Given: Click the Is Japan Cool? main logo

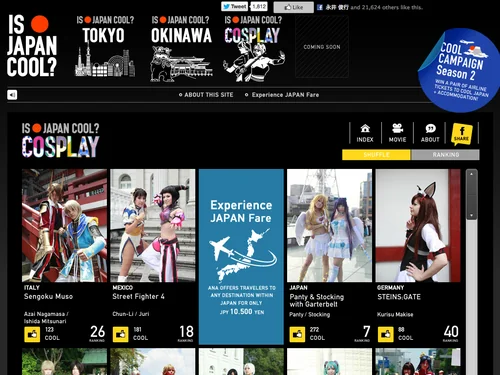Looking at the screenshot, I should tap(32, 46).
